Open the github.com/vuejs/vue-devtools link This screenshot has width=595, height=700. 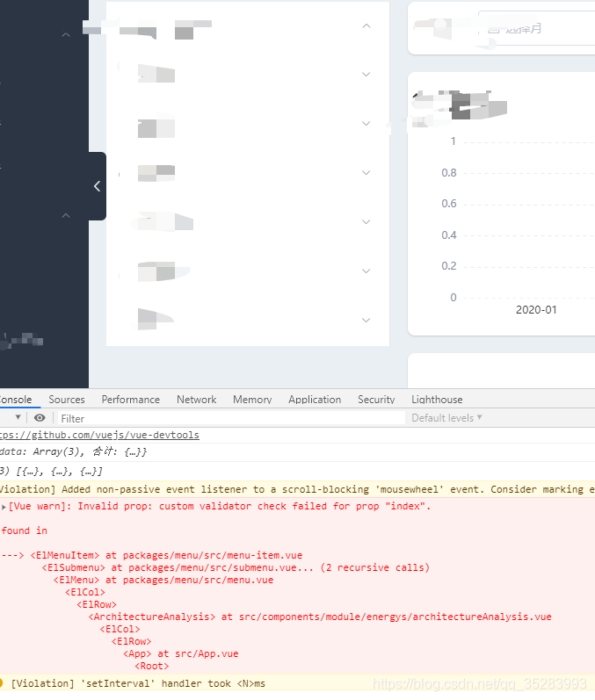[x=99, y=435]
